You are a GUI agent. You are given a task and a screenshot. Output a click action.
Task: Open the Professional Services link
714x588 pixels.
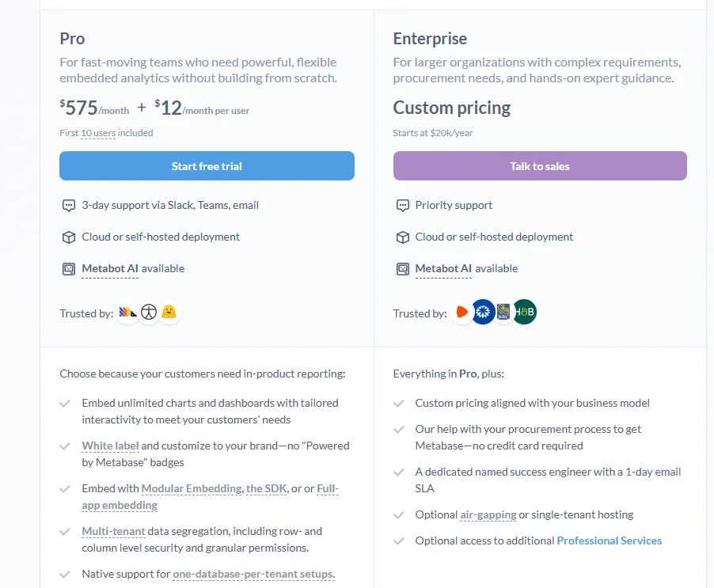click(x=609, y=541)
